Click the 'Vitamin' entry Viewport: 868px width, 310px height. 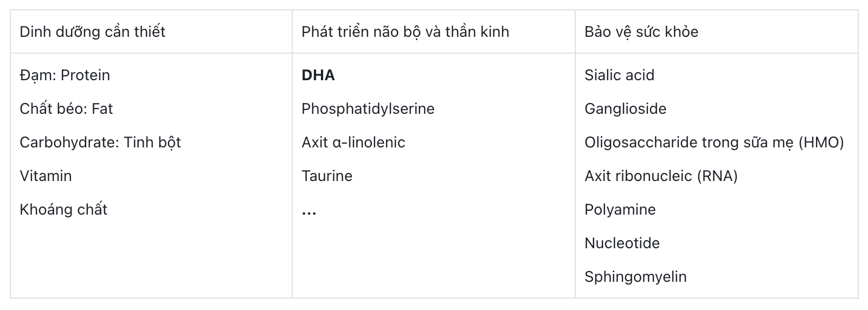point(46,176)
